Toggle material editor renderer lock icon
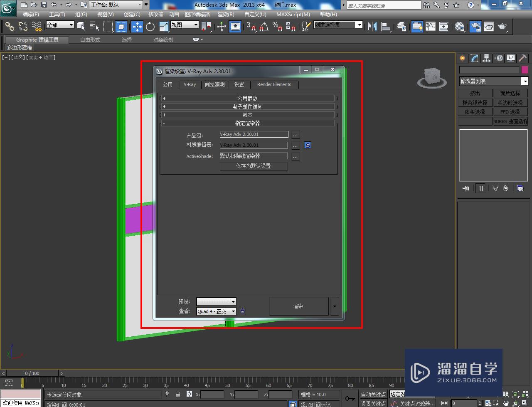 click(307, 145)
